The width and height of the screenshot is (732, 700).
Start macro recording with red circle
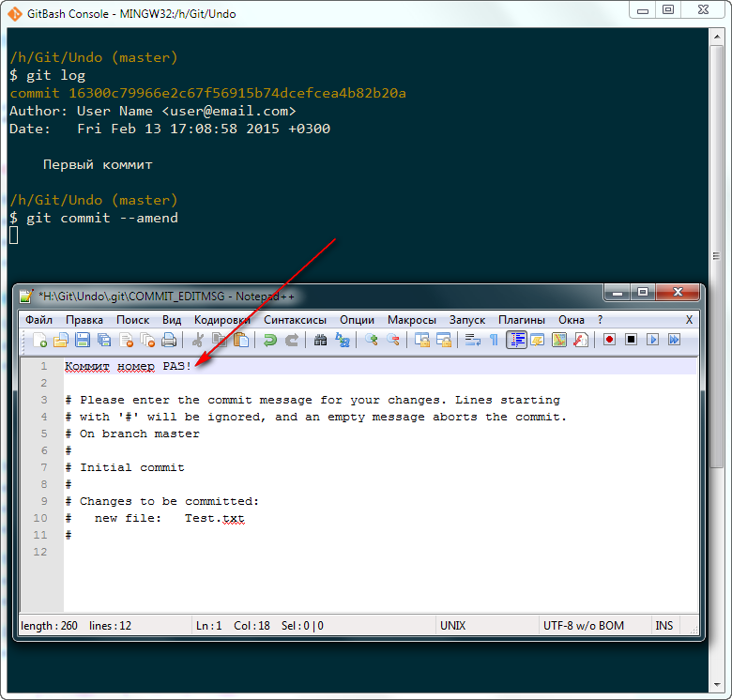[609, 340]
